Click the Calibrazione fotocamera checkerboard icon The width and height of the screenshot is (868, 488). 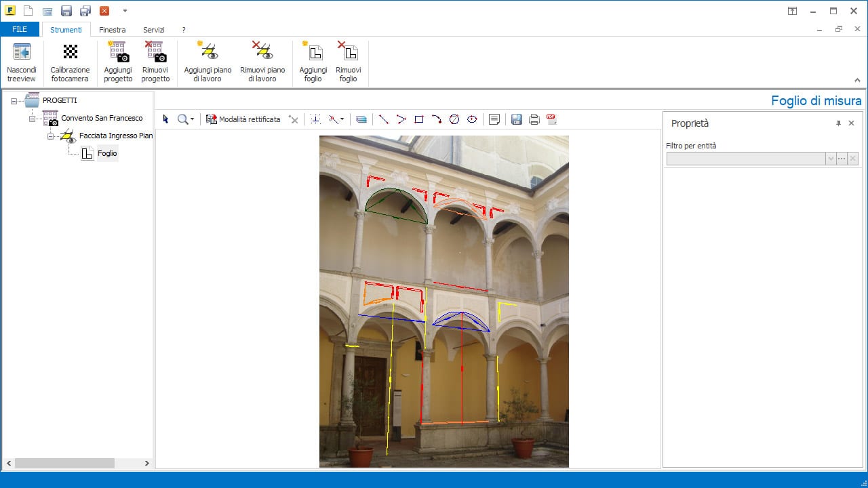[x=70, y=52]
